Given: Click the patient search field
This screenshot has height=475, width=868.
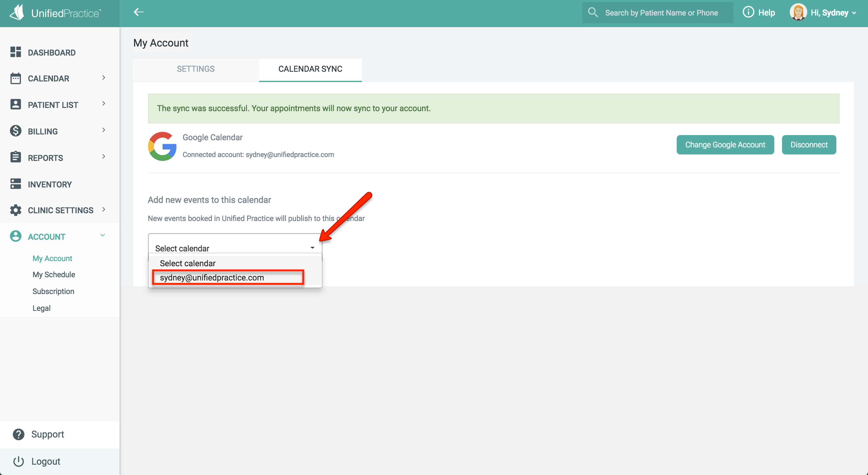Looking at the screenshot, I should [661, 13].
